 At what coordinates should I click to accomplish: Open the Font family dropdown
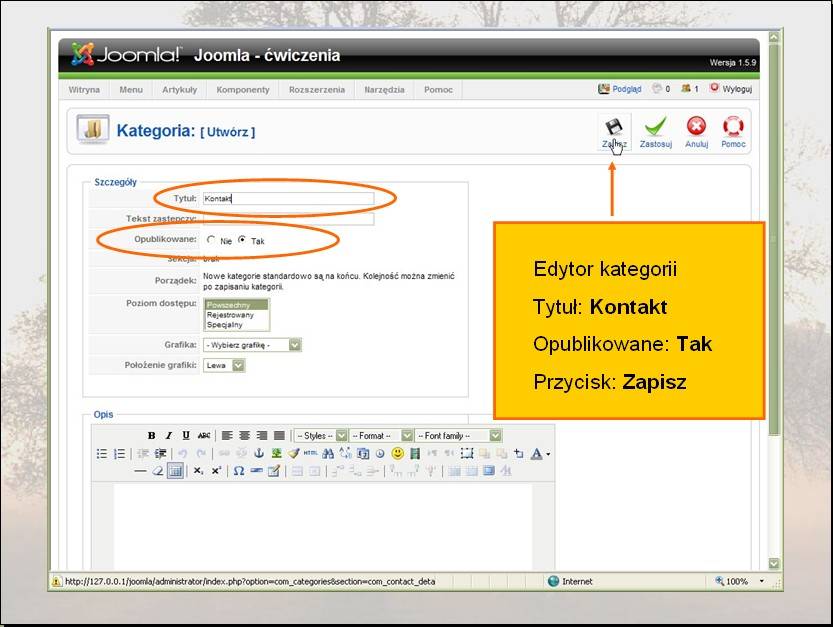[457, 436]
